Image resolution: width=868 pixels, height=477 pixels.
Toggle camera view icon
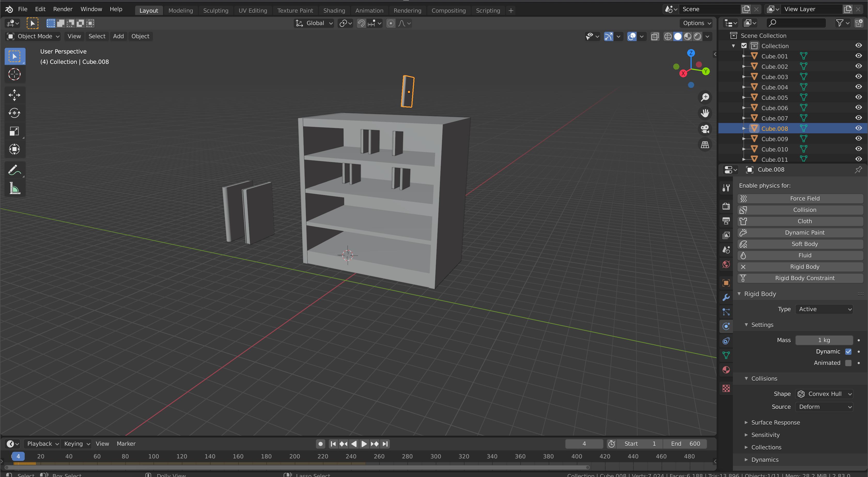[705, 129]
